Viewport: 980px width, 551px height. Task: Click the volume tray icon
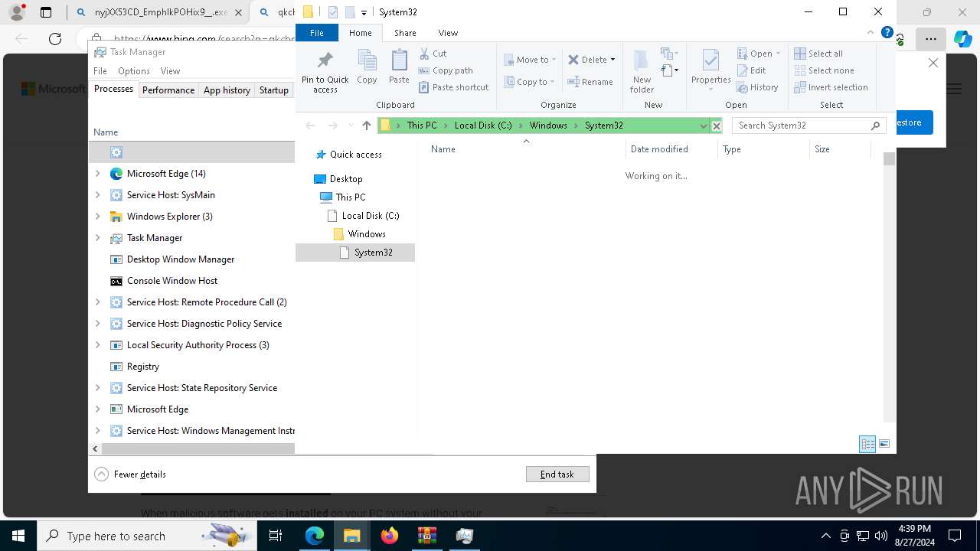[x=881, y=536]
